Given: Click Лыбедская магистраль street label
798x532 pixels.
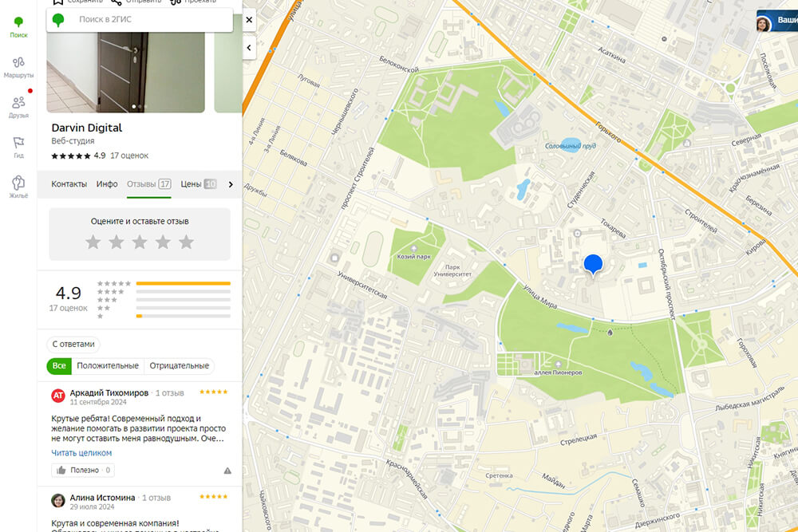Looking at the screenshot, I should [x=749, y=400].
